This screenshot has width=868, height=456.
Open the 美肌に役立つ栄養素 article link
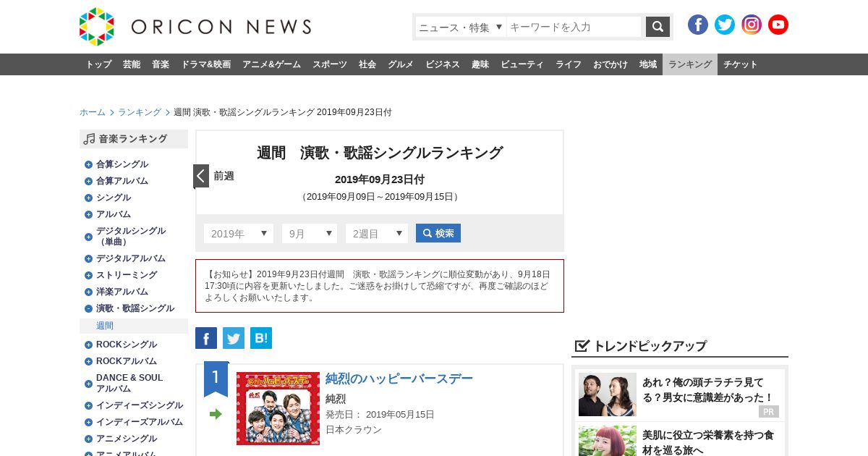[708, 442]
